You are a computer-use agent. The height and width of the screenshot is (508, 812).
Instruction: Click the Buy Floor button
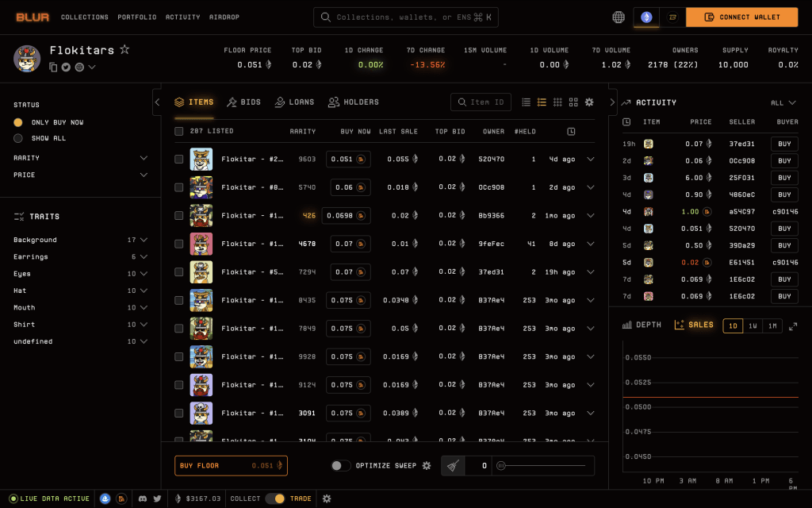pyautogui.click(x=231, y=466)
